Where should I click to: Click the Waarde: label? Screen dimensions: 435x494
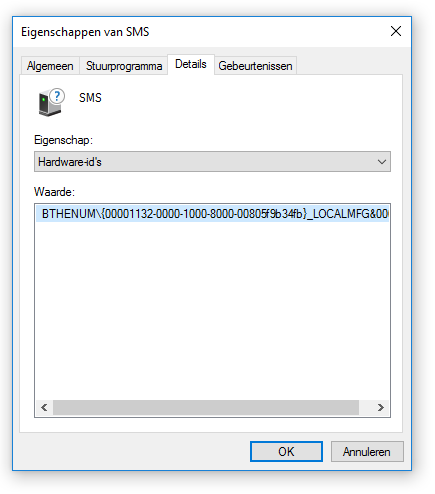(x=54, y=192)
